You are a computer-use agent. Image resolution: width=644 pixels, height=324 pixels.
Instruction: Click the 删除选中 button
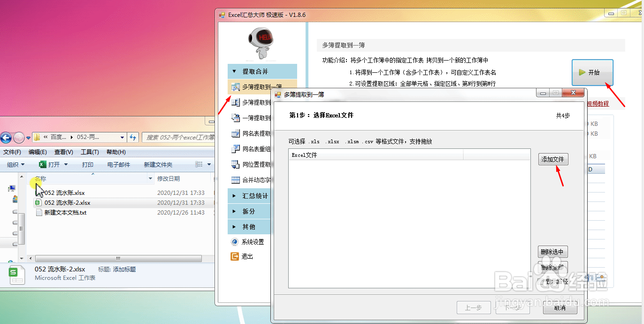553,252
